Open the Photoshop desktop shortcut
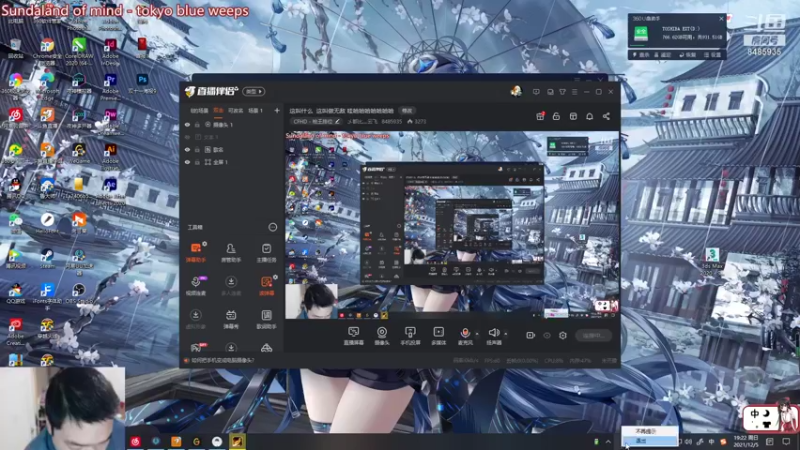 tap(142, 83)
